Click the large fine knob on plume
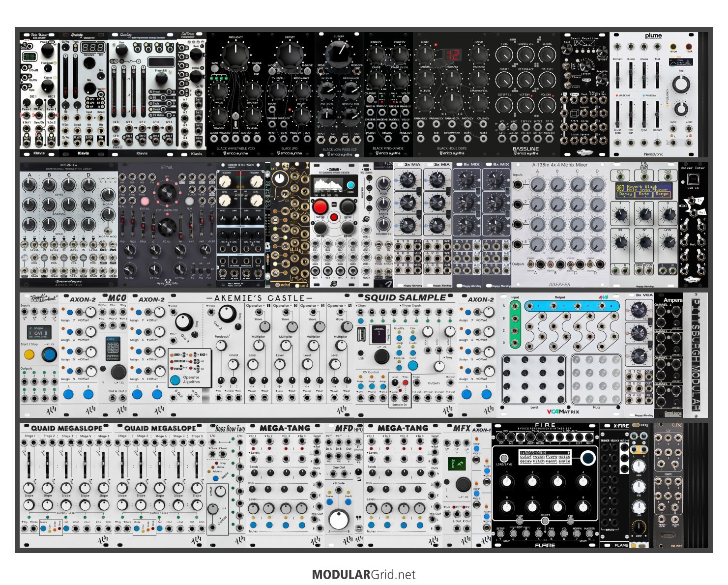This screenshot has width=728, height=585. [x=681, y=85]
